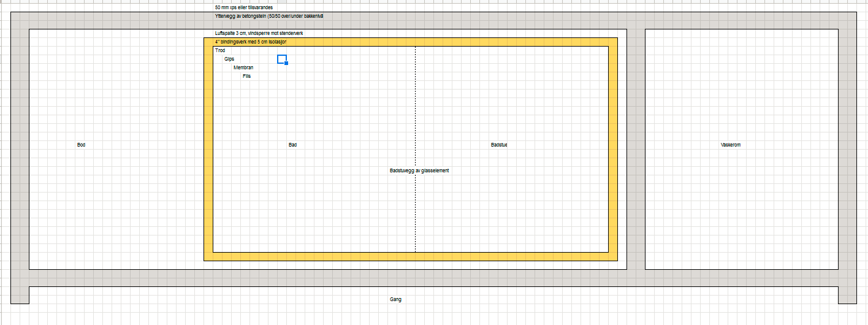Select the "Flis" layer label
The height and width of the screenshot is (325, 868).
246,76
